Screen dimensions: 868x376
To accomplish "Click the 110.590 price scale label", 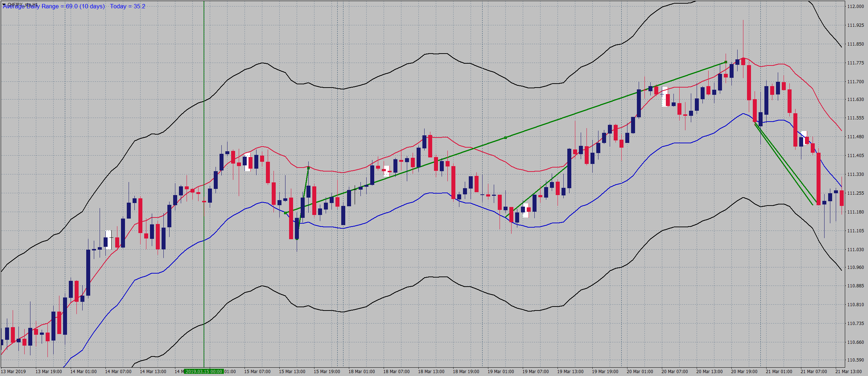I will [x=855, y=360].
